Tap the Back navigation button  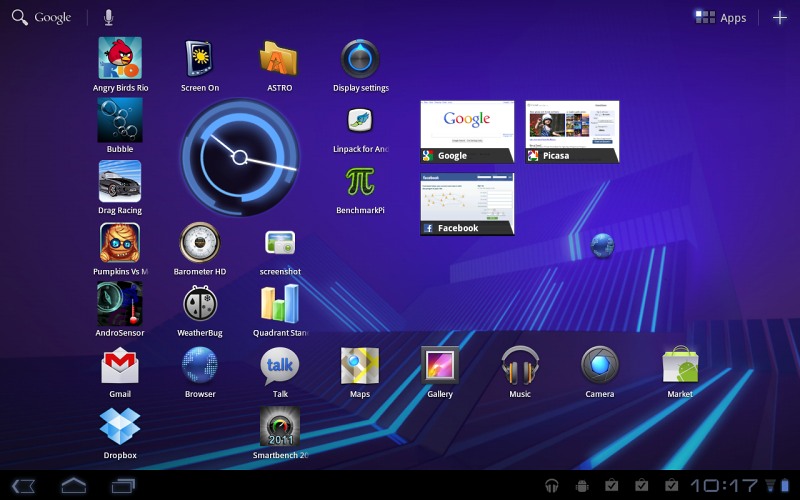coord(23,486)
